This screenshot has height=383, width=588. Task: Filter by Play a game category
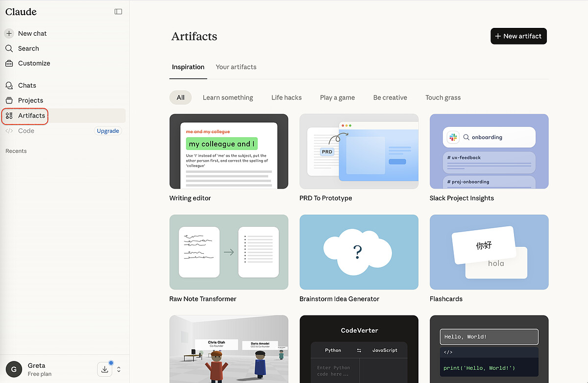(337, 97)
